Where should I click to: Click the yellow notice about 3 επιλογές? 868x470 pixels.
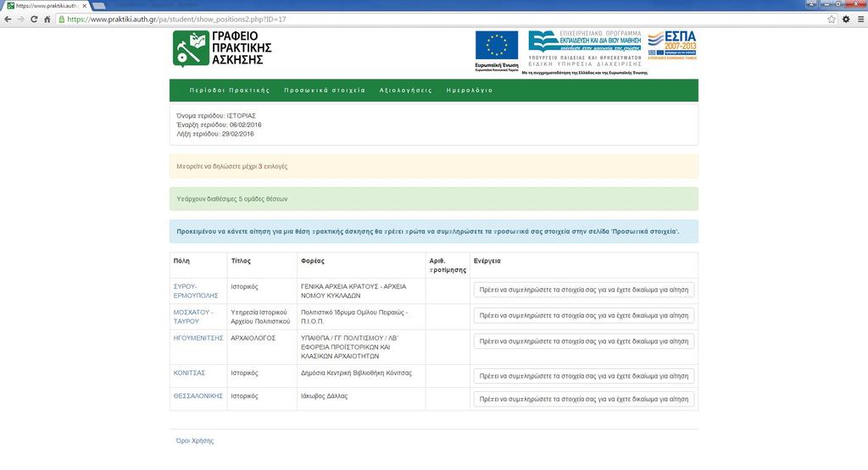pos(434,167)
